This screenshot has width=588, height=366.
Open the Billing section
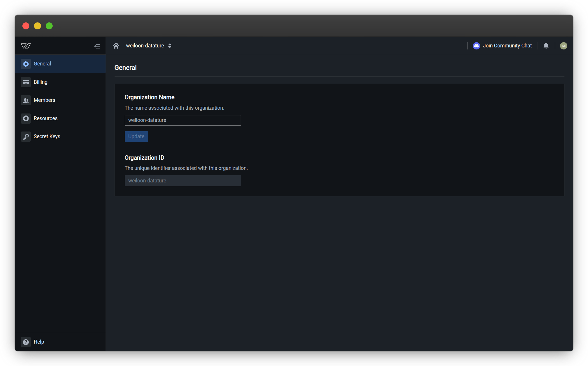(40, 82)
